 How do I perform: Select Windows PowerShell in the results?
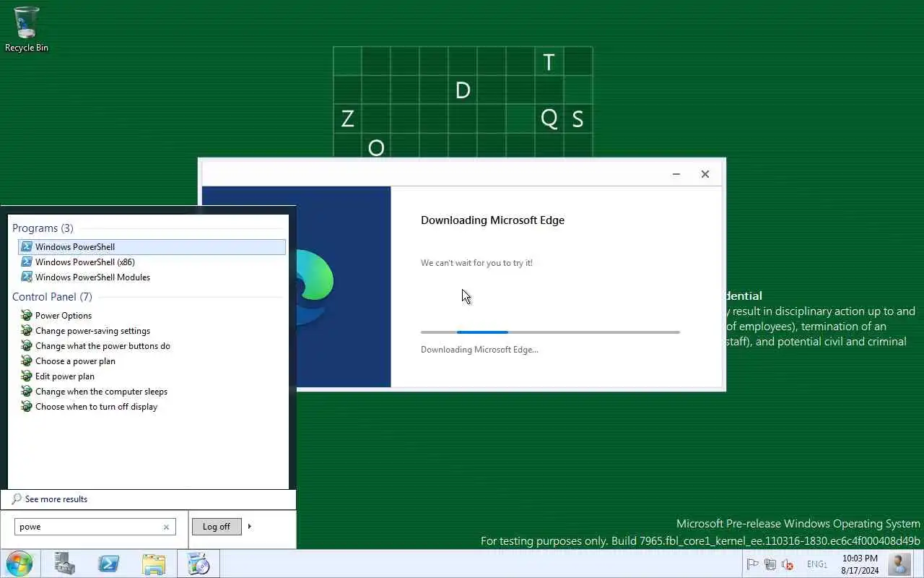(152, 247)
